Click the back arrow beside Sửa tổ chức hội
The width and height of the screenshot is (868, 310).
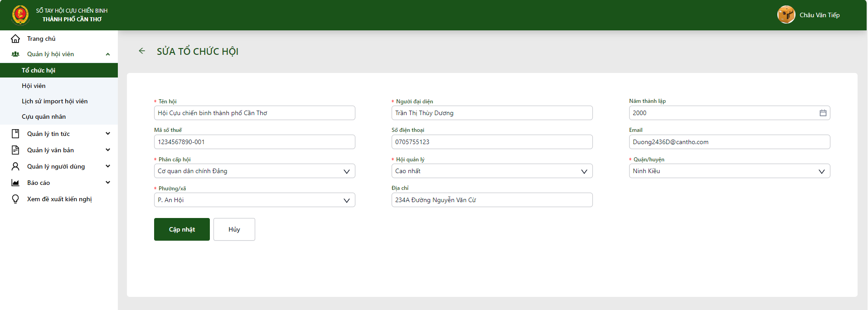coord(142,51)
